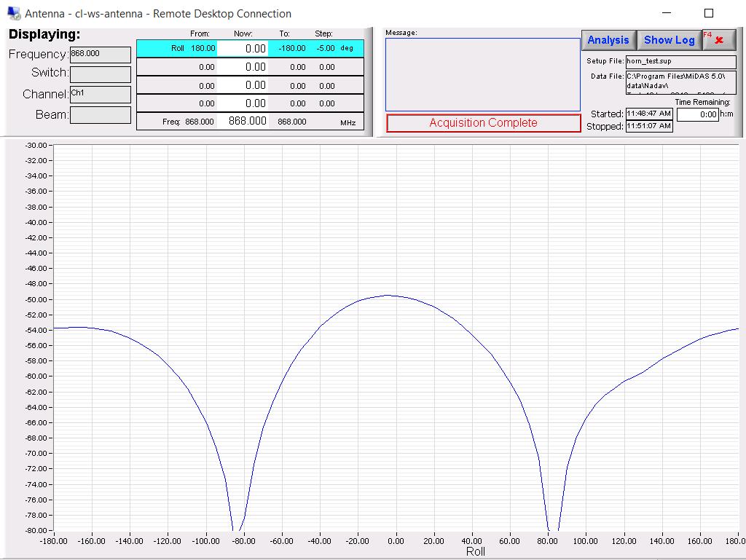Click the Stopped time 11:51:07 AM
This screenshot has width=746, height=560.
pyautogui.click(x=649, y=126)
